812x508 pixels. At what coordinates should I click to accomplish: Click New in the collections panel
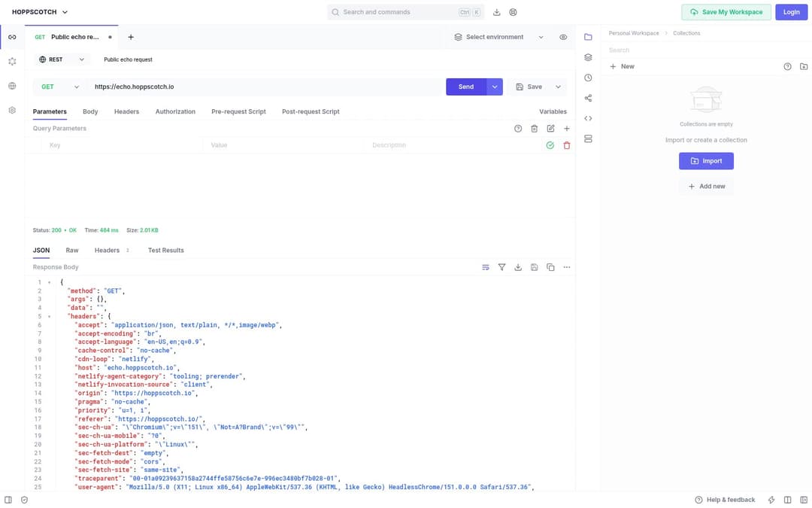(x=622, y=66)
